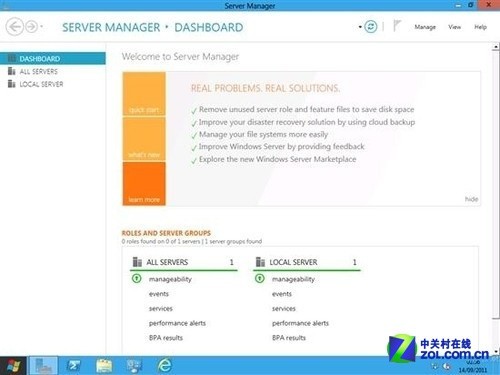500x375 pixels.
Task: Open the Help menu
Action: pos(480,27)
